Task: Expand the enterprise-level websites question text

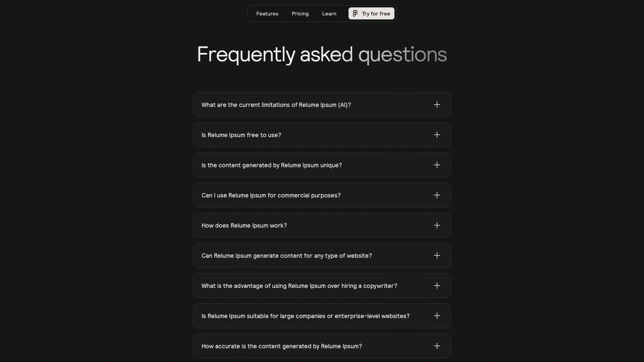Action: (305, 316)
